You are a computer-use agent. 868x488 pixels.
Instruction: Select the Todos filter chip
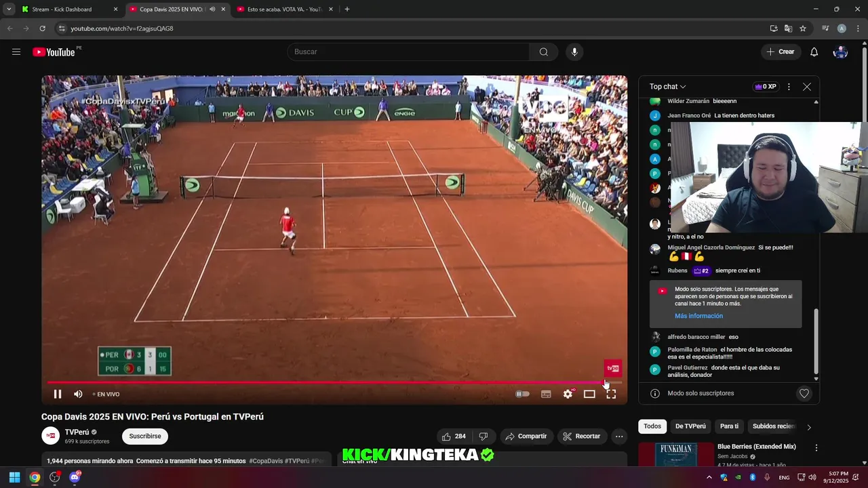(652, 426)
